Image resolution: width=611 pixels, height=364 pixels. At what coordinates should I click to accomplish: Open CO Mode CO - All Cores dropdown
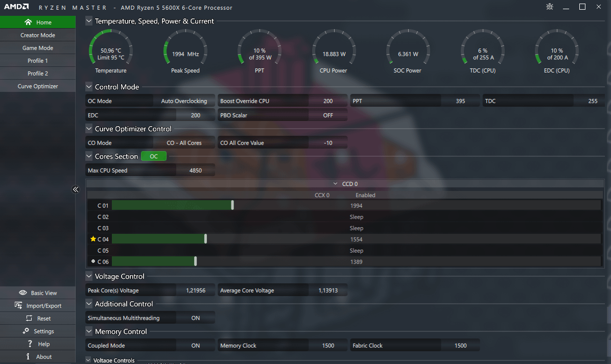[184, 143]
